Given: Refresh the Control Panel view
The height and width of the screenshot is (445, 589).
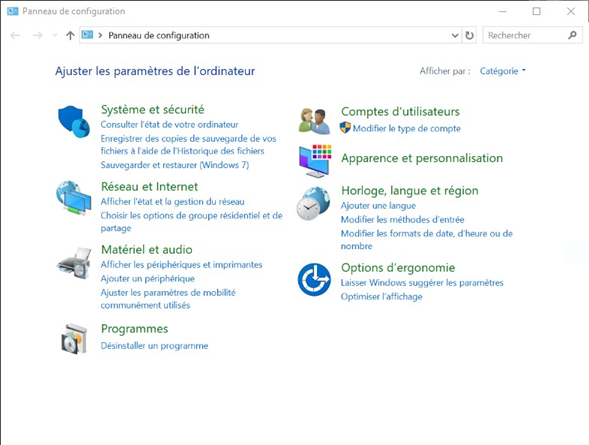Looking at the screenshot, I should tap(470, 35).
